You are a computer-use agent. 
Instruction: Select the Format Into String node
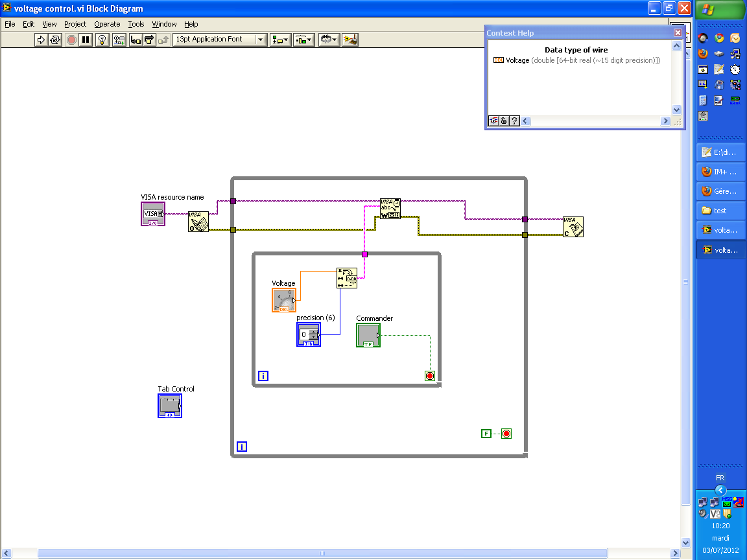(x=347, y=278)
